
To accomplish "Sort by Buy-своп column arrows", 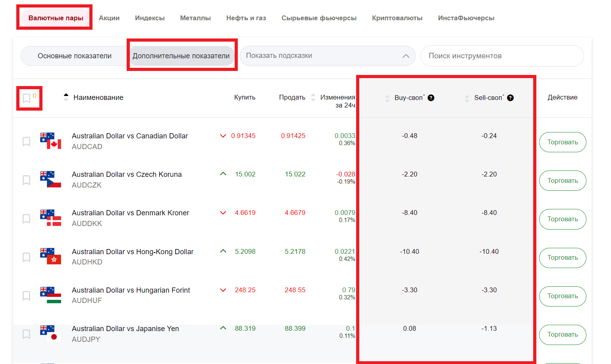I will (x=387, y=98).
